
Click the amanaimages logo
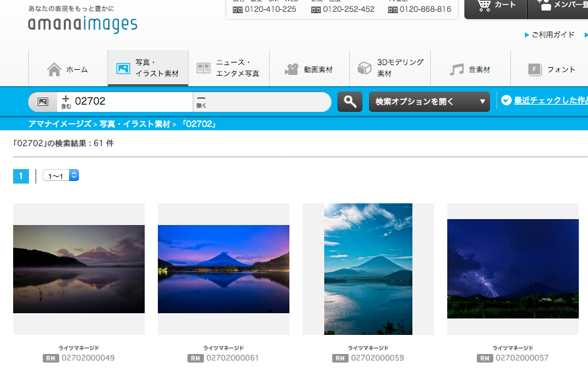[82, 25]
